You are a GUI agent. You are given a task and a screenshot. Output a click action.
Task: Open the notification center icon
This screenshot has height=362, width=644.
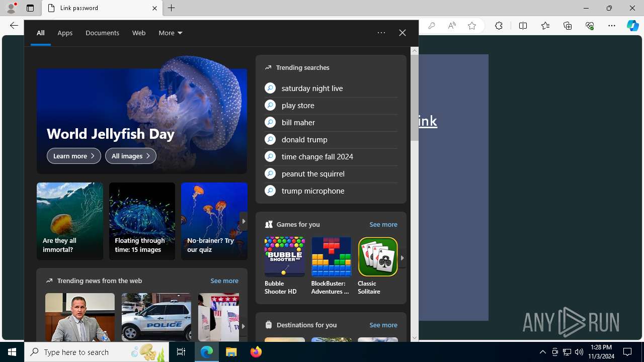click(x=628, y=352)
